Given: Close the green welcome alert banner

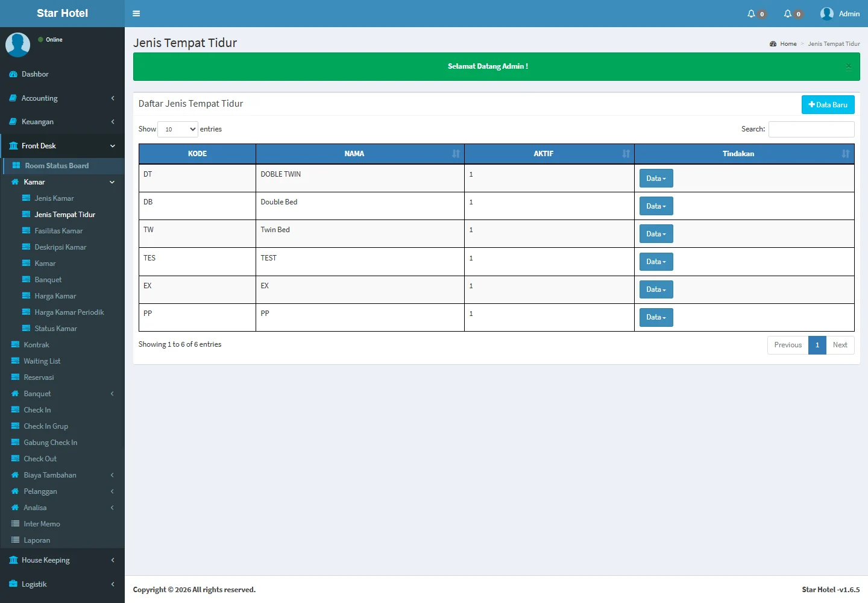Looking at the screenshot, I should click(x=848, y=66).
